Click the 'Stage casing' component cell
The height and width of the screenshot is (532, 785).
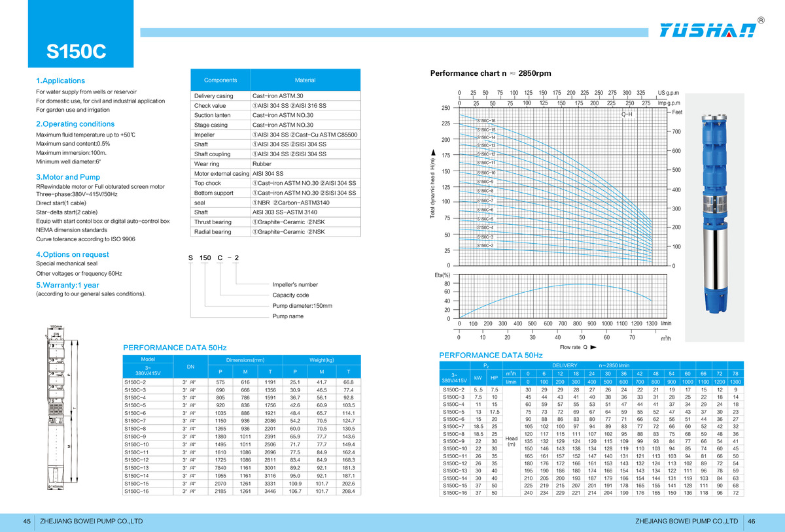[x=220, y=125]
